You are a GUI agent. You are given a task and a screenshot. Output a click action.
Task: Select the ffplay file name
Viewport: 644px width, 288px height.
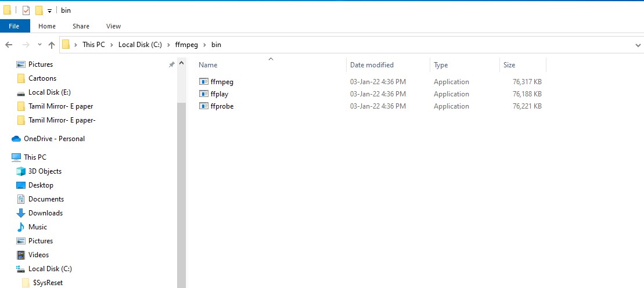(x=220, y=94)
